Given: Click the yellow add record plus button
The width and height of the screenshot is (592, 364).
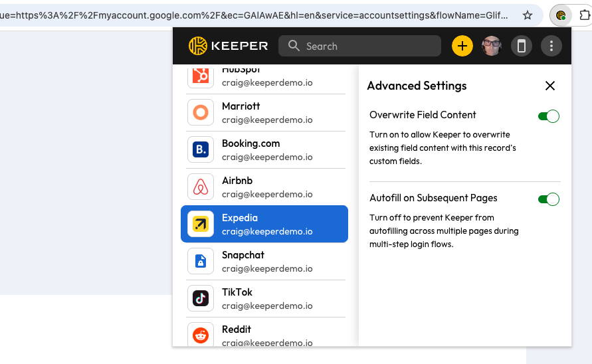Looking at the screenshot, I should pos(462,46).
